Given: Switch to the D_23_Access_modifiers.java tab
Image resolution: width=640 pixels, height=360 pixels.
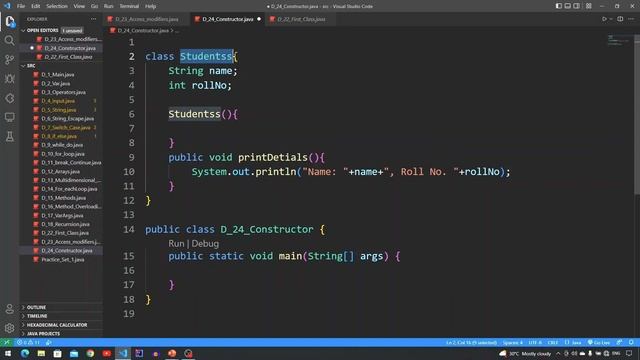Looking at the screenshot, I should pos(147,19).
